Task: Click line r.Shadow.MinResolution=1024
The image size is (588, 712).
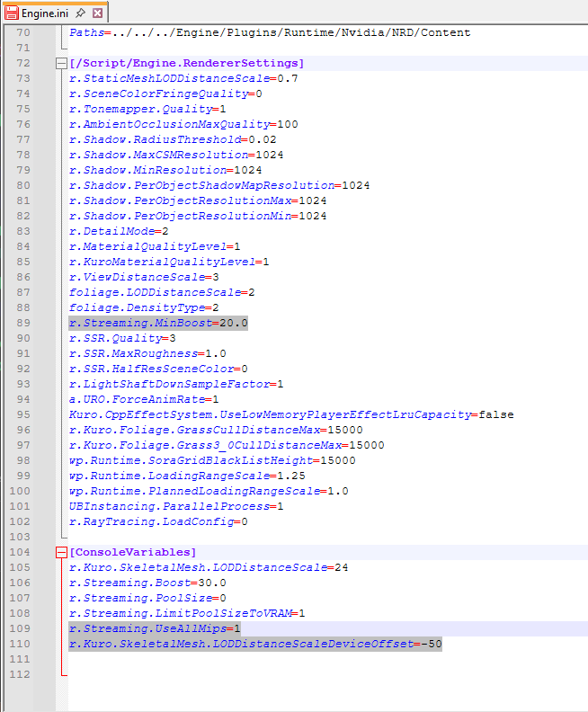Action: pyautogui.click(x=165, y=170)
